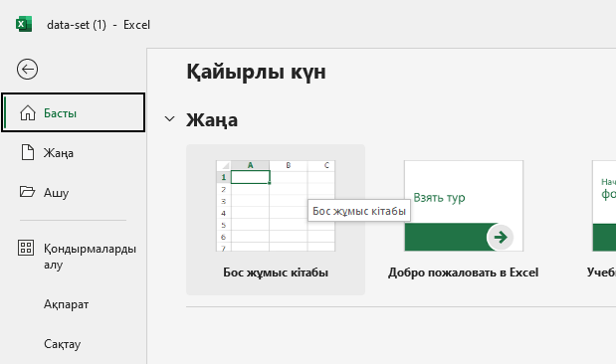Open the partially visible formula tutorial template
Viewport: 616px width, 364px height.
(x=604, y=206)
